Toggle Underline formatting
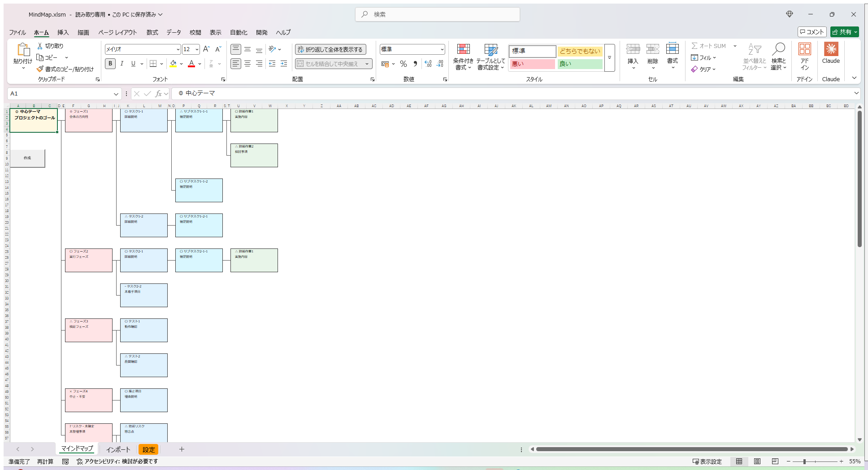868x470 pixels. 133,64
